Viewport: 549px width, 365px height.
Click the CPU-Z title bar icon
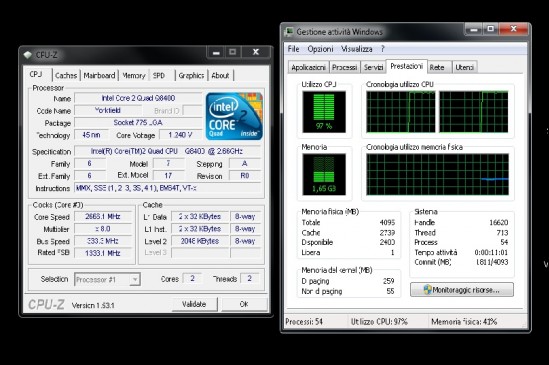coord(28,55)
